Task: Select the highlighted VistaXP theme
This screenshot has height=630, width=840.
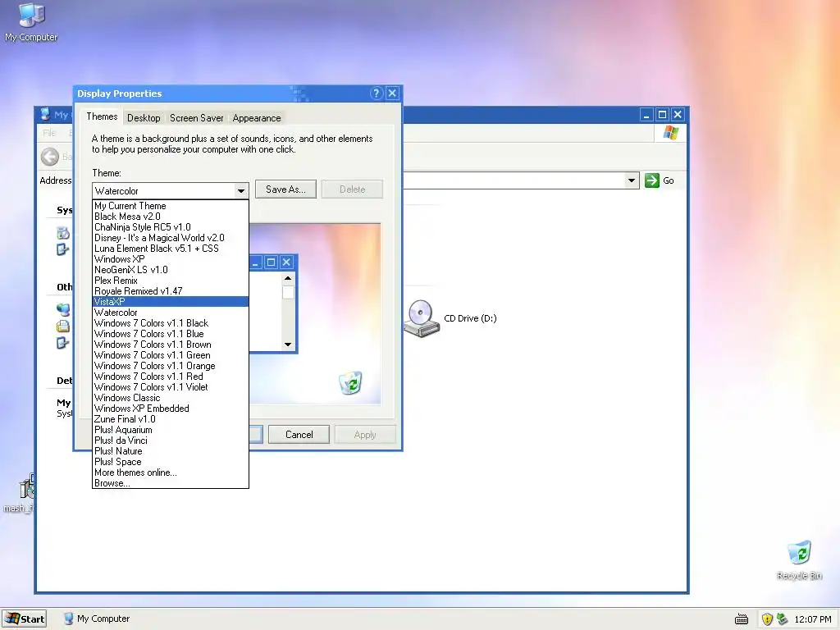Action: click(x=171, y=302)
